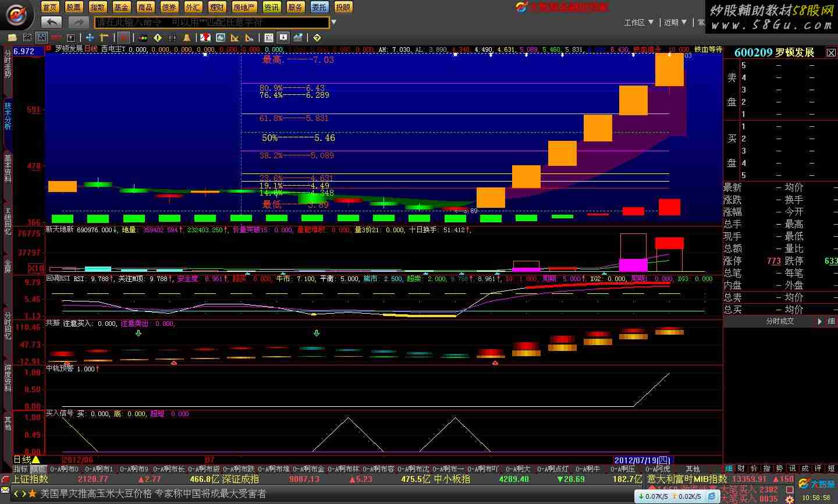Expand the command input dropdown arrow
The width and height of the screenshot is (838, 504).
[x=334, y=22]
